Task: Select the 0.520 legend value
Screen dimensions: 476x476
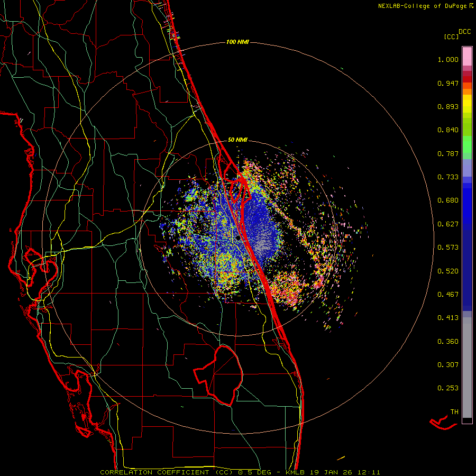Action: pos(448,271)
